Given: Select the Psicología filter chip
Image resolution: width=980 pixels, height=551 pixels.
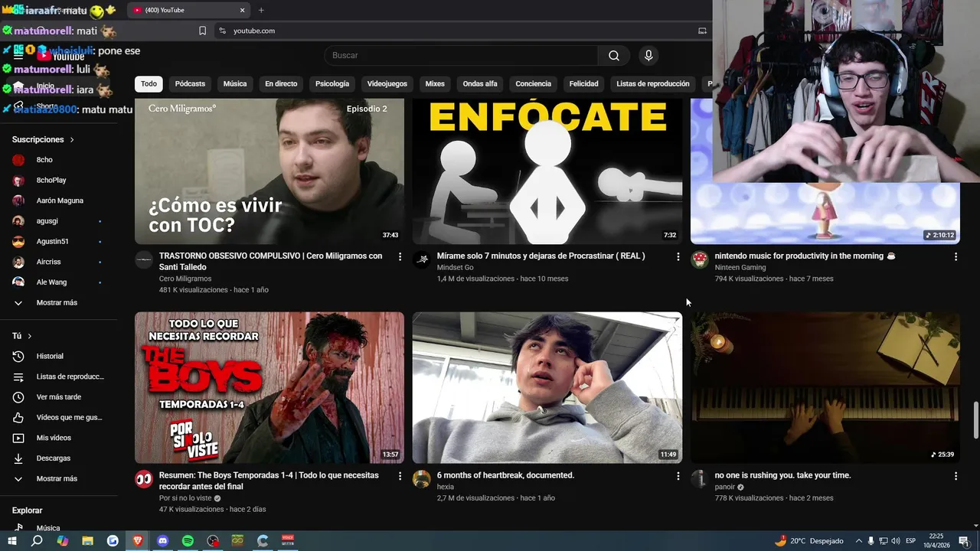Looking at the screenshot, I should click(332, 83).
